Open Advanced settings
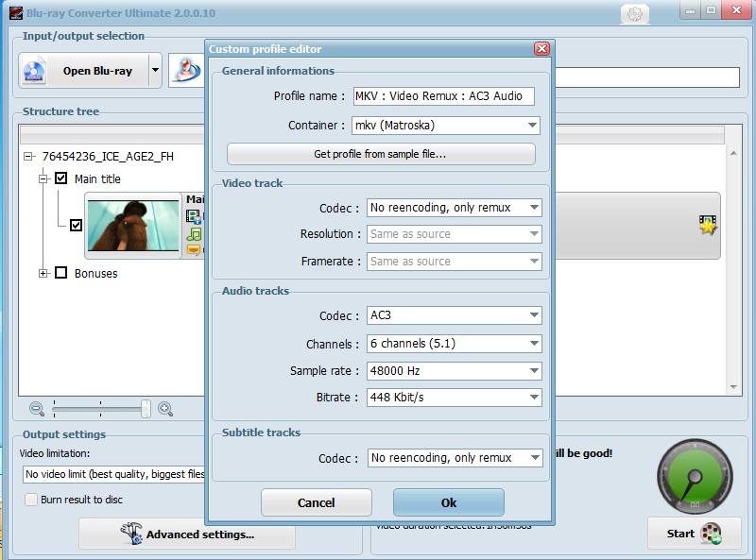The height and width of the screenshot is (560, 756). (x=187, y=534)
